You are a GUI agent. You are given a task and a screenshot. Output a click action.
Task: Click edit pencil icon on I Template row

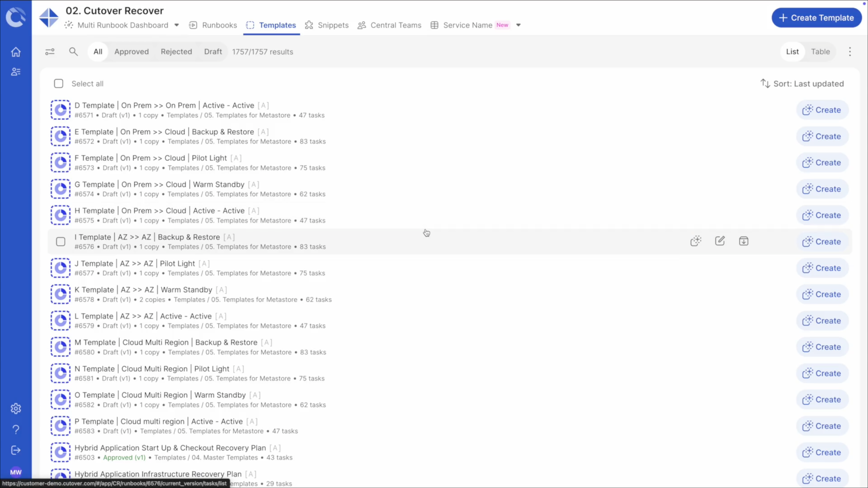coord(720,241)
